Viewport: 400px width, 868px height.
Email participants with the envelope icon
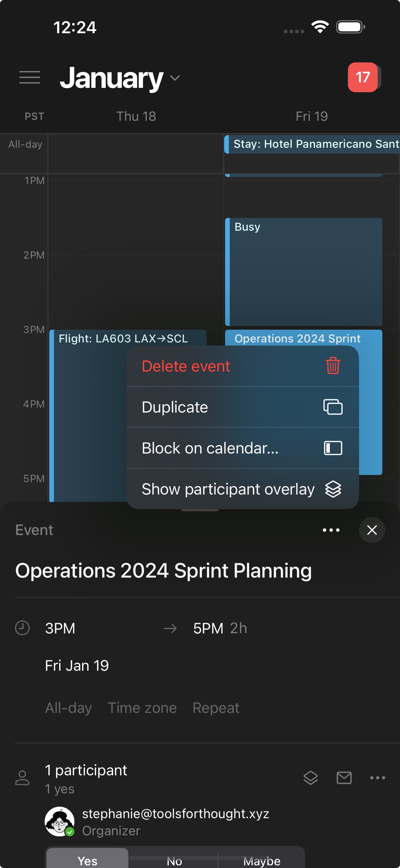[344, 778]
